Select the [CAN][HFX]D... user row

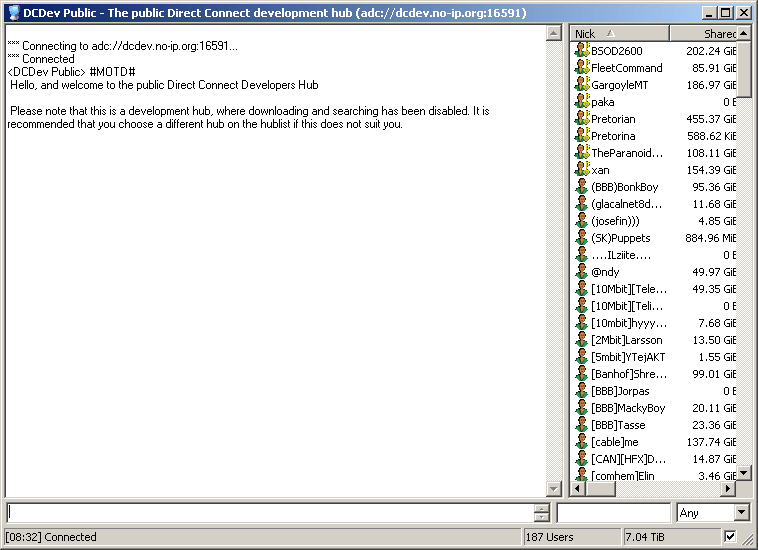tap(655, 458)
